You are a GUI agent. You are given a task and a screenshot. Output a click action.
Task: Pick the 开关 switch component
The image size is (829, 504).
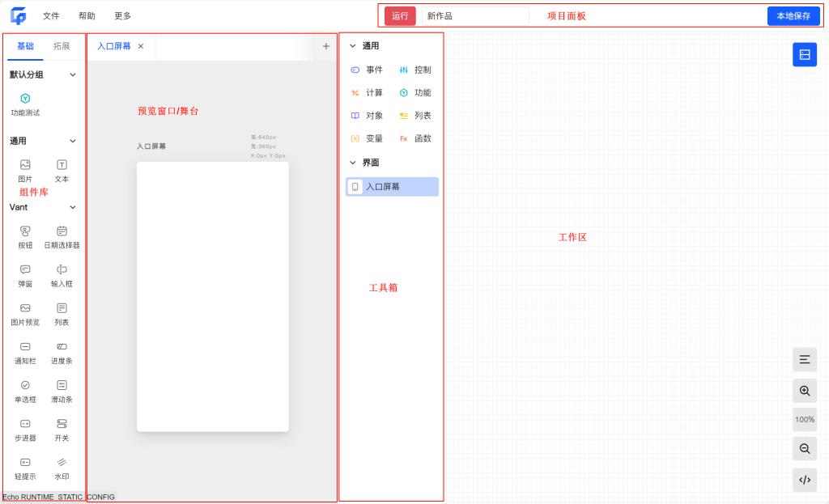pos(62,424)
